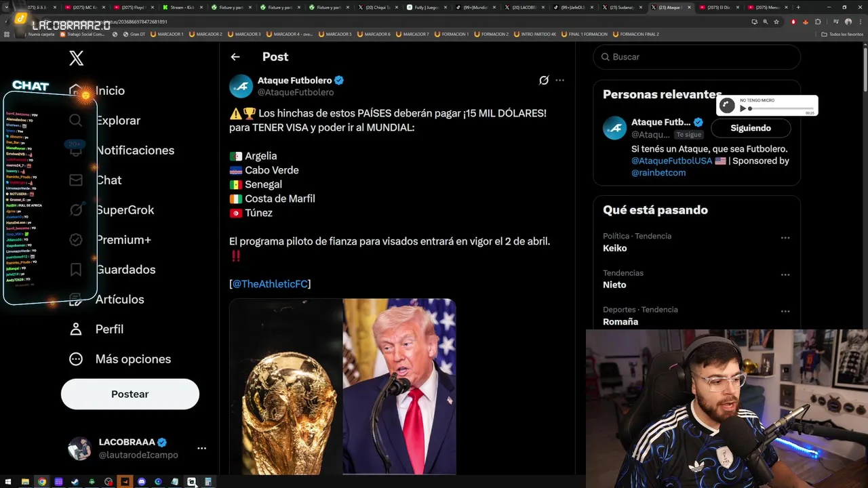The image size is (868, 488).
Task: Open the Notificaciones bell icon
Action: pyautogui.click(x=76, y=150)
